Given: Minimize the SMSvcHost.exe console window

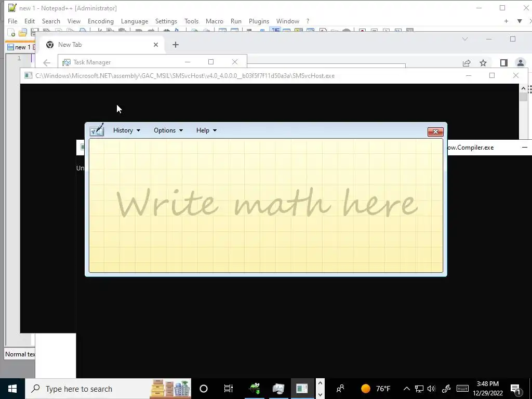Looking at the screenshot, I should (469, 75).
